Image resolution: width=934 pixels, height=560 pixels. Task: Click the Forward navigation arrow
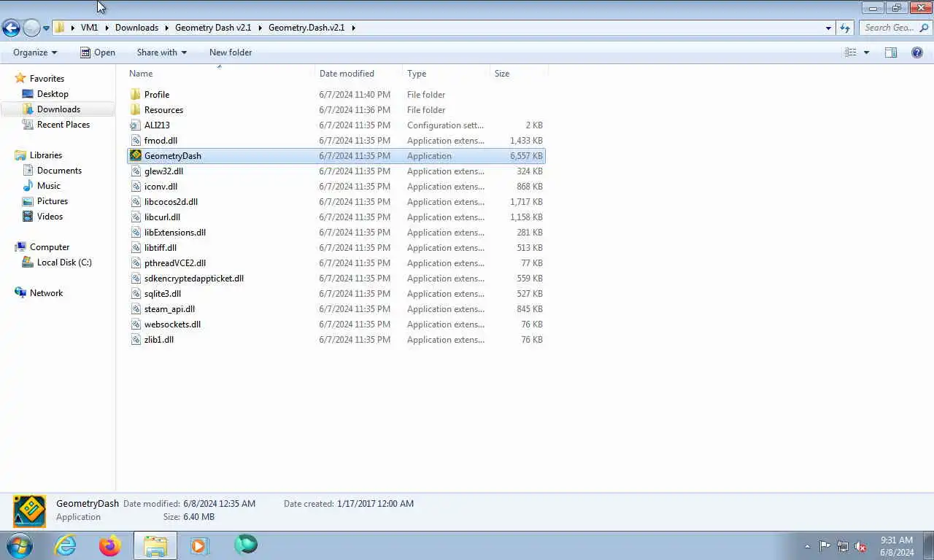pyautogui.click(x=31, y=28)
